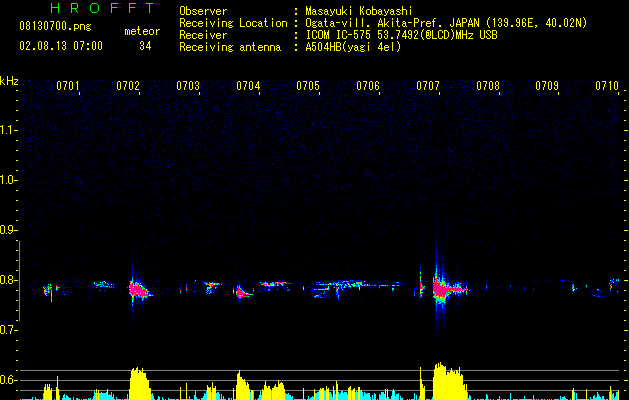
Task: Click the 1.1 kHz axis tick label
Action: pyautogui.click(x=8, y=130)
